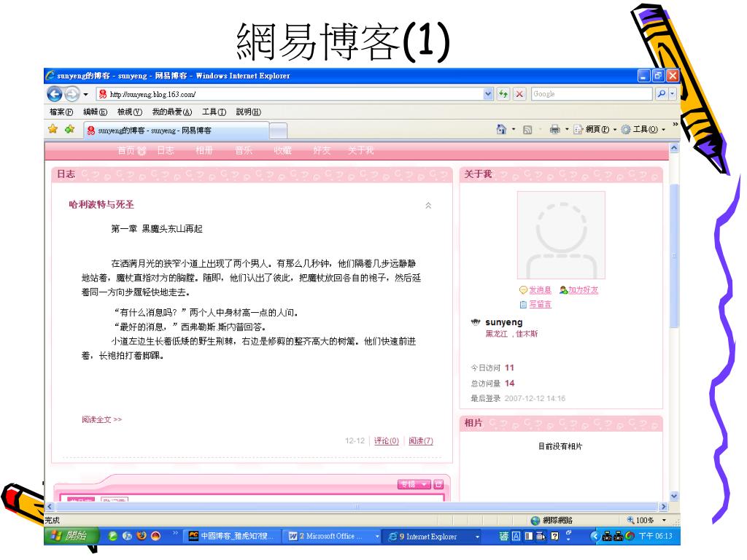
Task: Click horizontal scrollbar left arrow
Action: click(x=50, y=507)
